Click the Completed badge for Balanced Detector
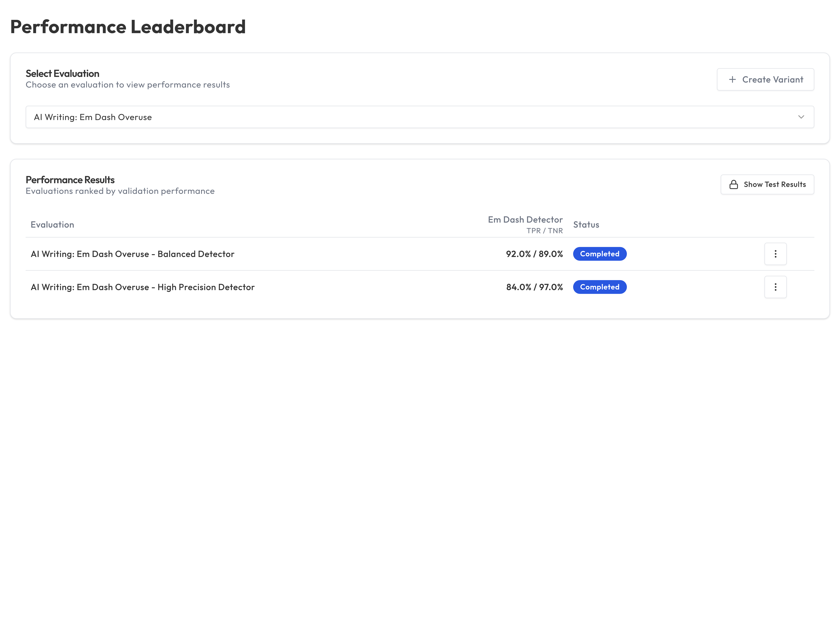Screen dimensions: 840x629 [x=600, y=254]
